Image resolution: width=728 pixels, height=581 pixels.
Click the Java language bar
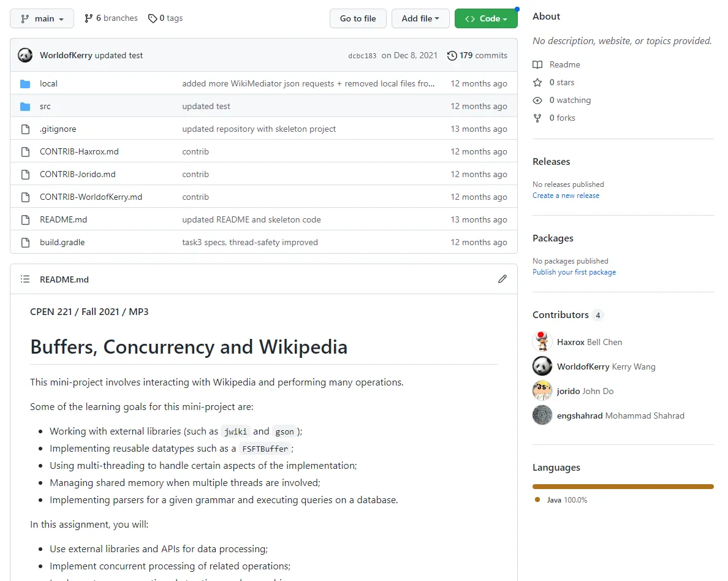[x=623, y=487]
